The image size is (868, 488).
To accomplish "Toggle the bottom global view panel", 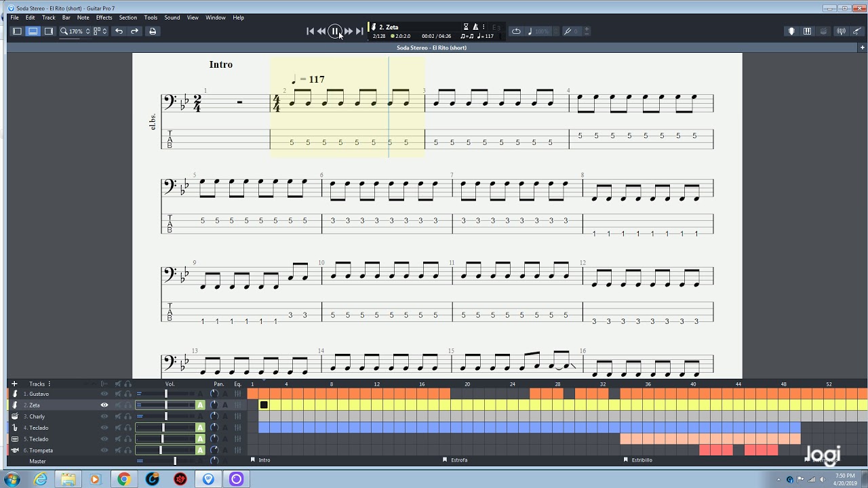I will [x=33, y=31].
